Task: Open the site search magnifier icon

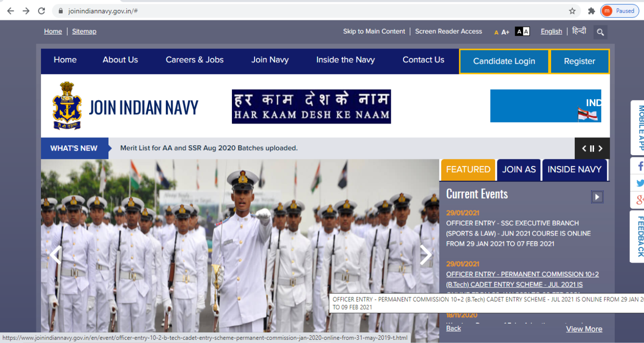Action: tap(600, 32)
